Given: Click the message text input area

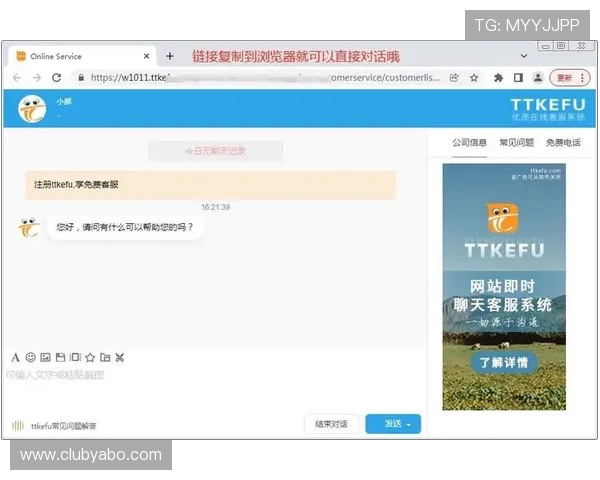Looking at the screenshot, I should (214, 389).
